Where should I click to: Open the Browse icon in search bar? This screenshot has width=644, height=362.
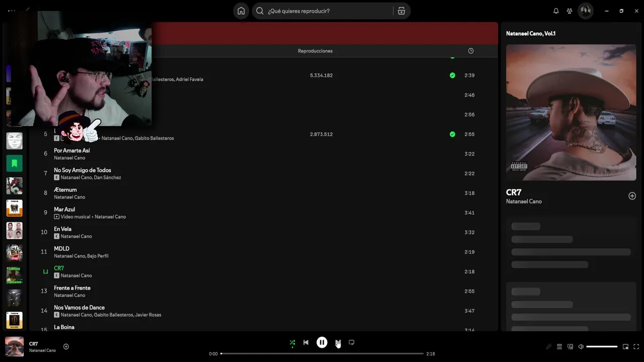401,11
